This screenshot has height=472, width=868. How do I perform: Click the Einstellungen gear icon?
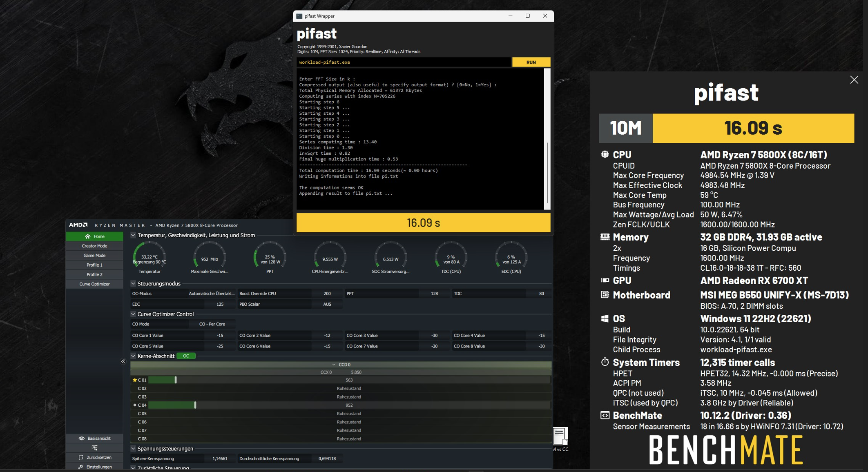[81, 467]
